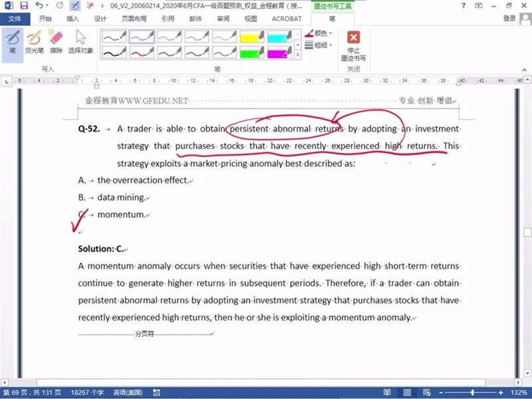Switch to the 视图 (View) tab
This screenshot has height=399, width=532.
(251, 19)
